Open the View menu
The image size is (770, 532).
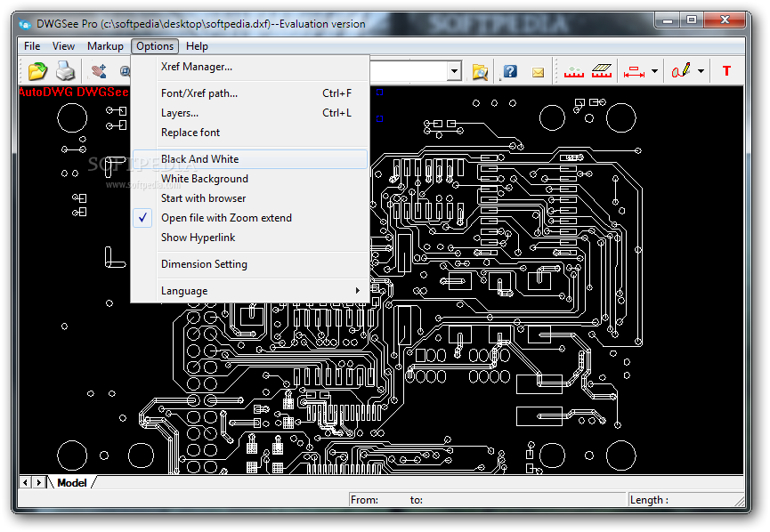click(x=63, y=46)
